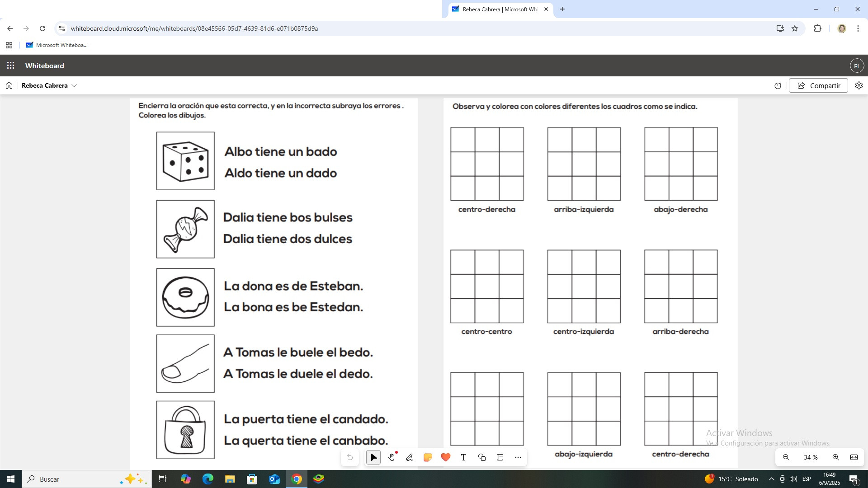Click the fit to screen button
The height and width of the screenshot is (488, 868).
tap(854, 457)
